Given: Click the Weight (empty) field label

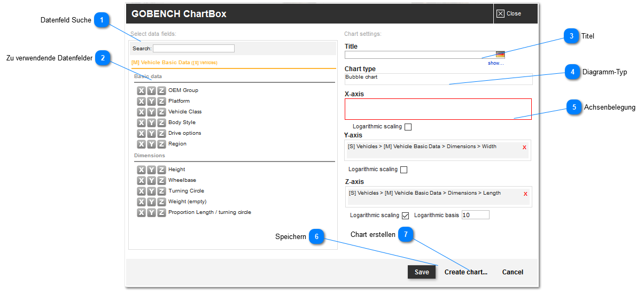Looking at the screenshot, I should click(187, 202).
